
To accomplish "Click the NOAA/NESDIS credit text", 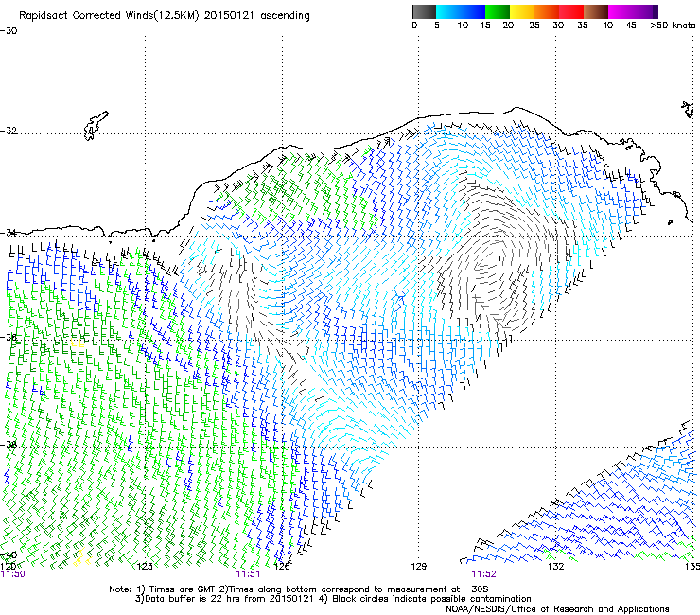I will coord(557,609).
